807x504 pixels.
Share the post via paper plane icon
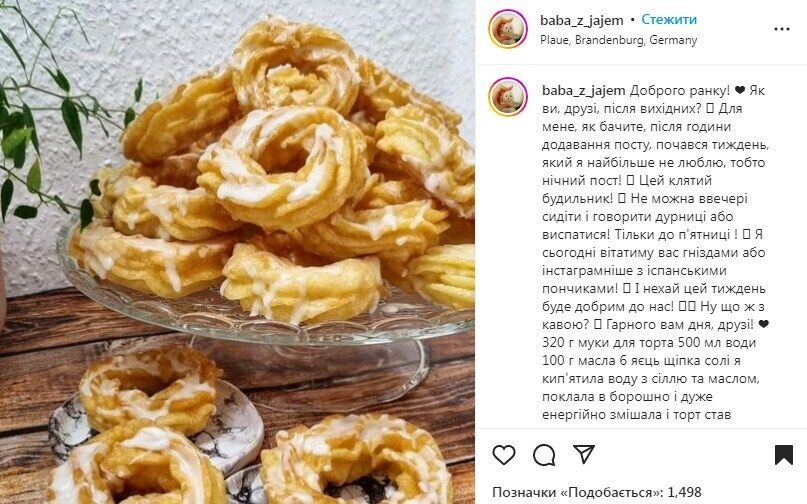[x=584, y=454]
